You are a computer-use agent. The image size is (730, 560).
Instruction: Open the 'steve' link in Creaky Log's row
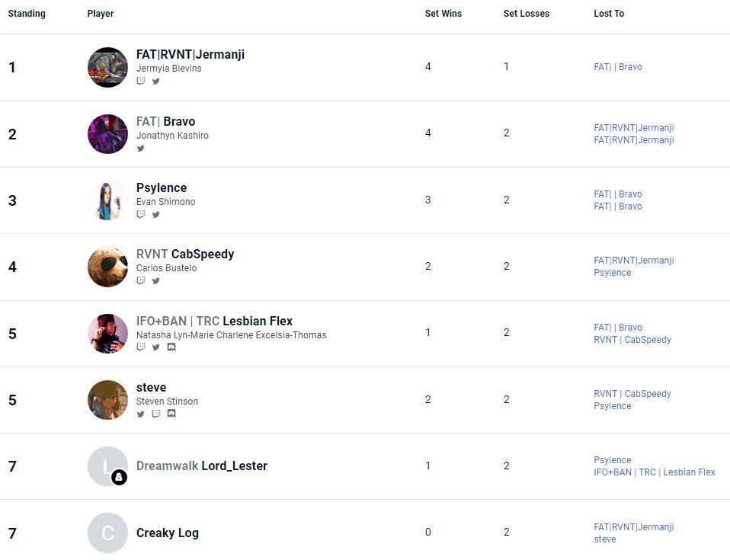[x=605, y=539]
